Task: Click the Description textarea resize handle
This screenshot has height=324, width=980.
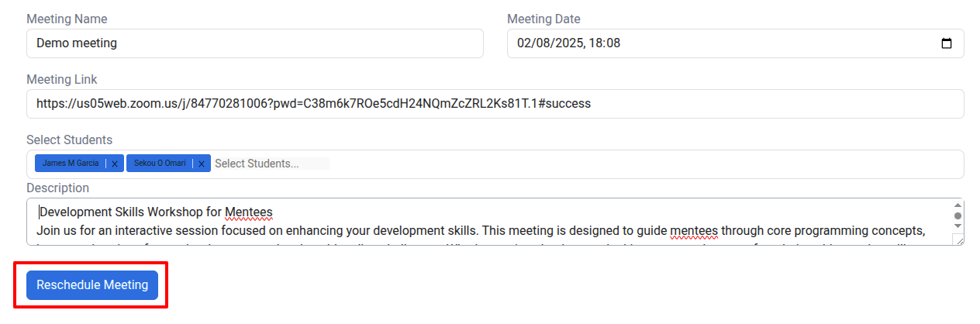Action: pyautogui.click(x=958, y=240)
